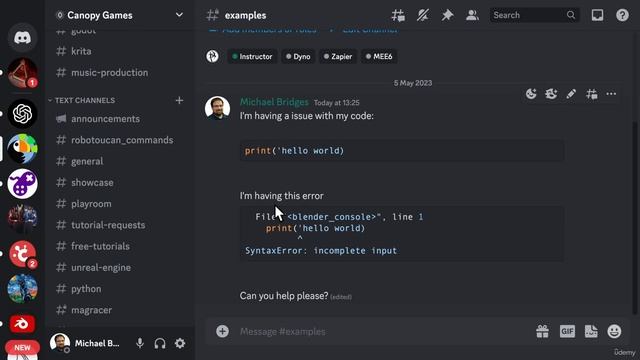Click the Discord home icon

(x=22, y=38)
